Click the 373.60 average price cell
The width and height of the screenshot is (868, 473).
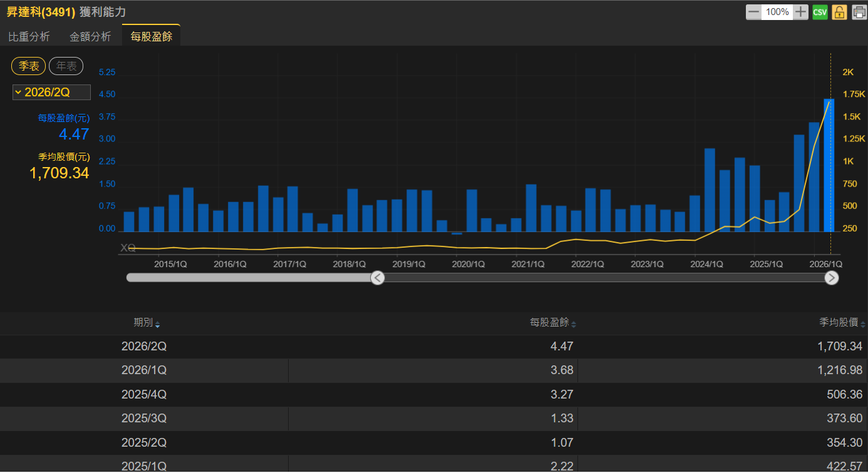click(x=845, y=419)
